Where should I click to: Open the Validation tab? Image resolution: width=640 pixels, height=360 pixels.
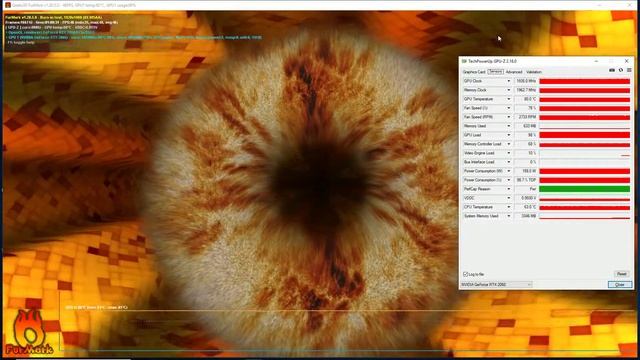[x=534, y=72]
